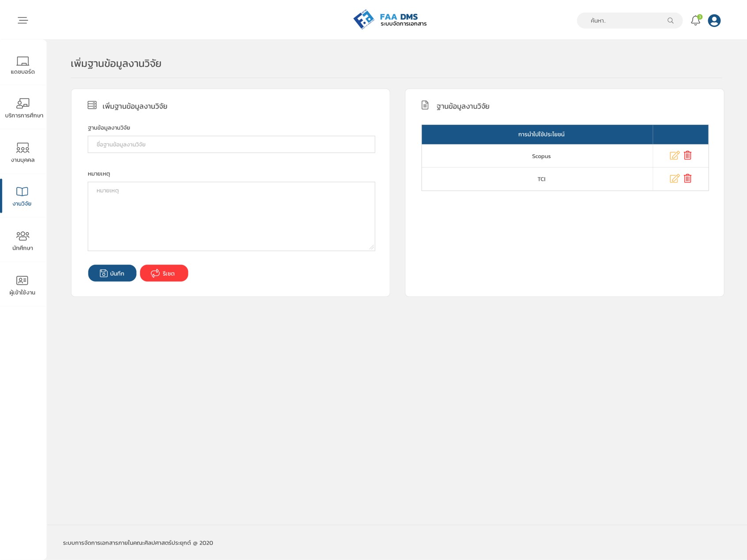Open the notifications bell
Screen dimensions: 747x560
pos(695,20)
